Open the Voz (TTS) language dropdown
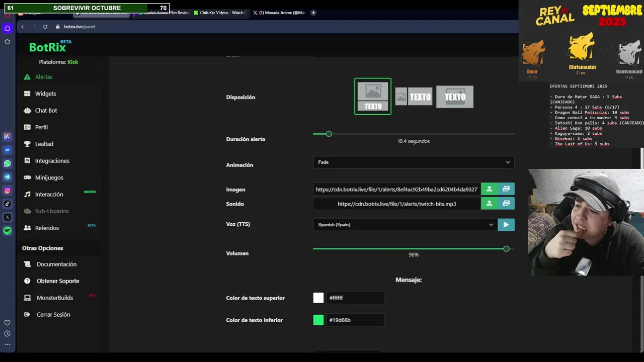644x362 pixels. pos(405,225)
